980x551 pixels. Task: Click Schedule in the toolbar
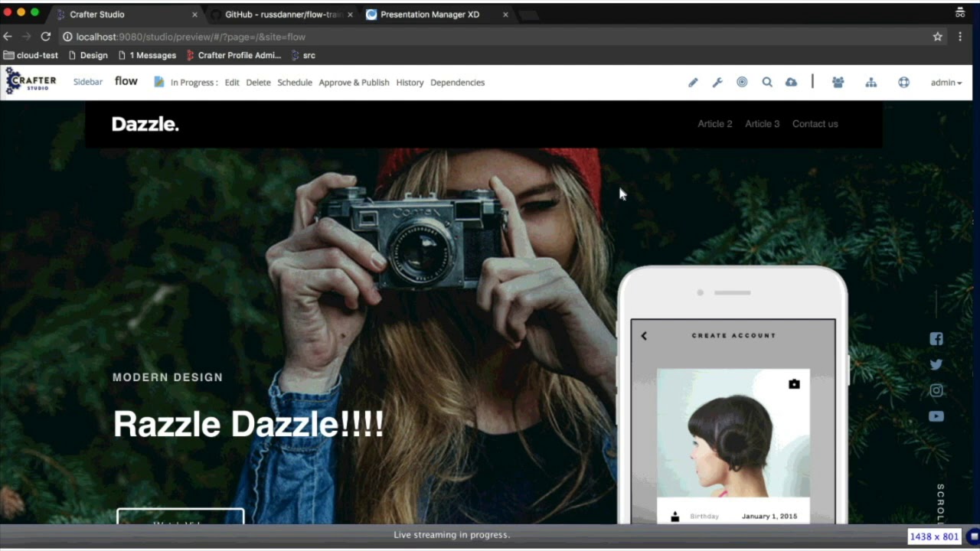click(x=295, y=83)
